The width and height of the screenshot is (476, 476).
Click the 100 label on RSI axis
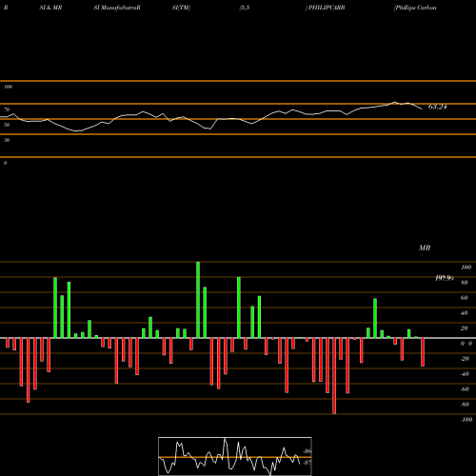(x=9, y=87)
